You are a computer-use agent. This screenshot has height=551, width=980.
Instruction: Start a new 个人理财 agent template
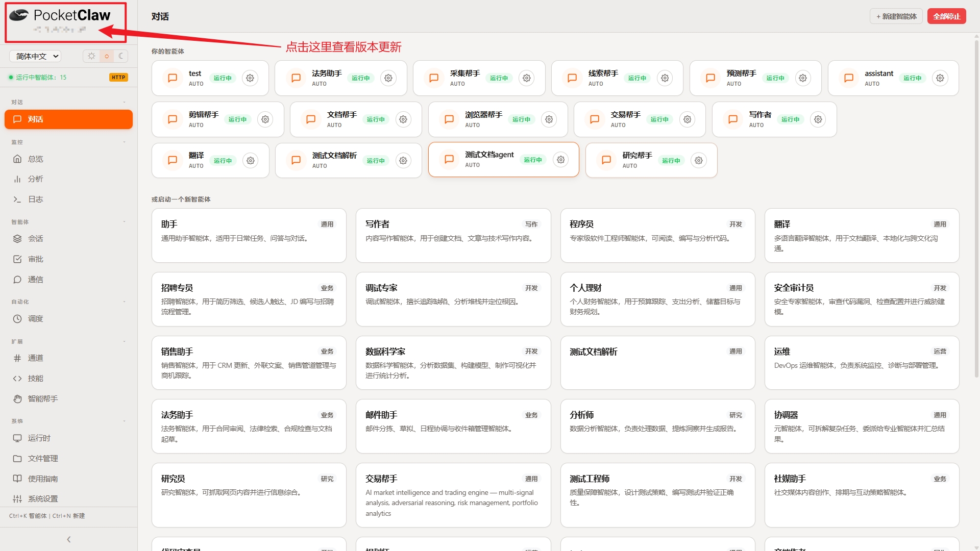(x=657, y=299)
